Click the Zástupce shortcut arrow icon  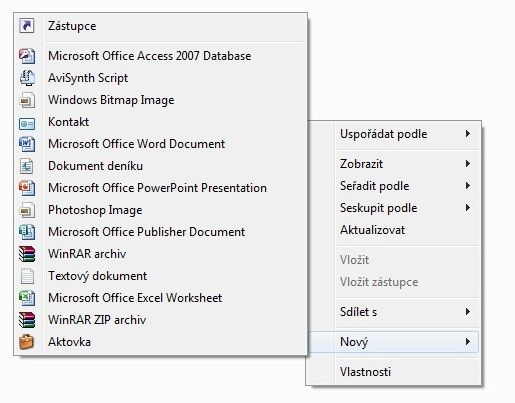pyautogui.click(x=27, y=26)
